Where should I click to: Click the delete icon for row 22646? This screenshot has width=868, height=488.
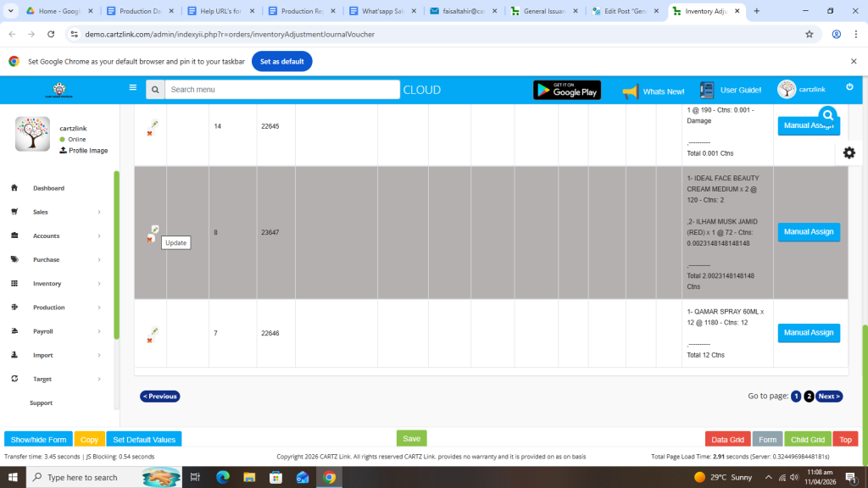point(149,340)
